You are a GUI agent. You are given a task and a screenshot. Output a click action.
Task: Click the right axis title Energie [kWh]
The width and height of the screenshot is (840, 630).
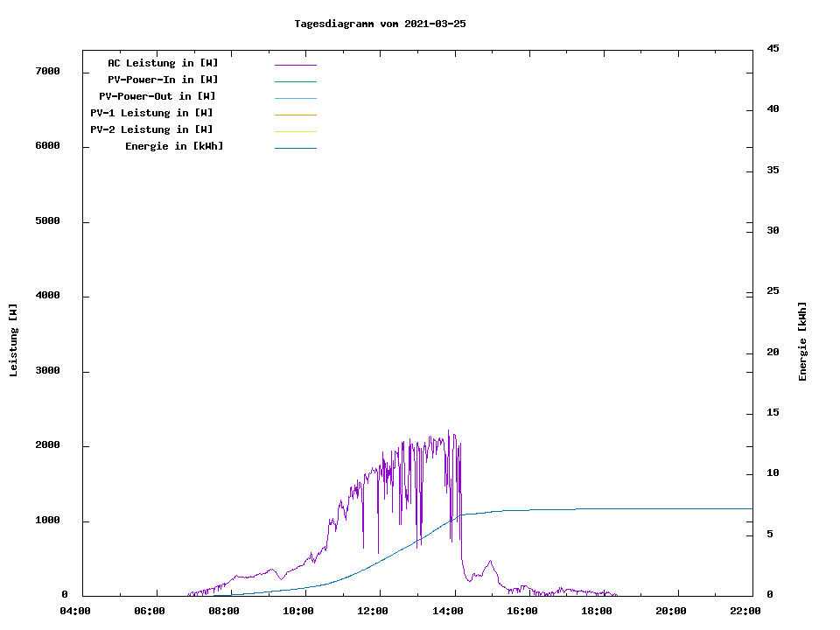[802, 341]
